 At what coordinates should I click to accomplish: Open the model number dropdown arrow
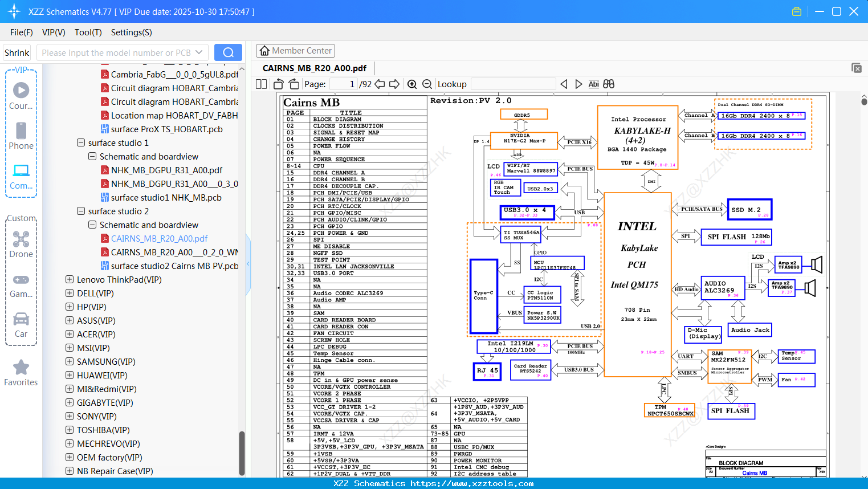pos(199,52)
